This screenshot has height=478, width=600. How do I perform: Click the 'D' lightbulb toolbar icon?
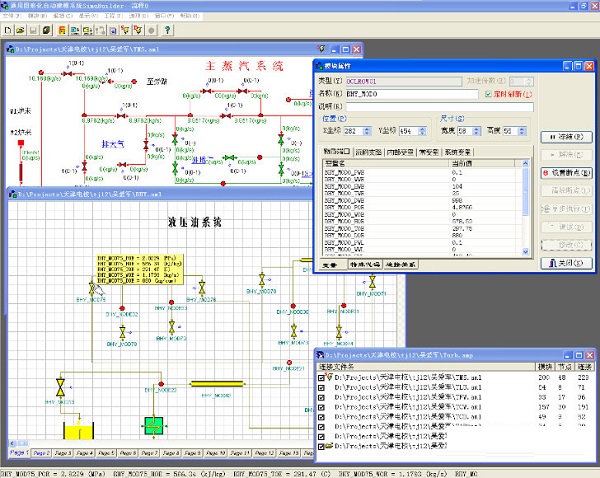[138, 30]
